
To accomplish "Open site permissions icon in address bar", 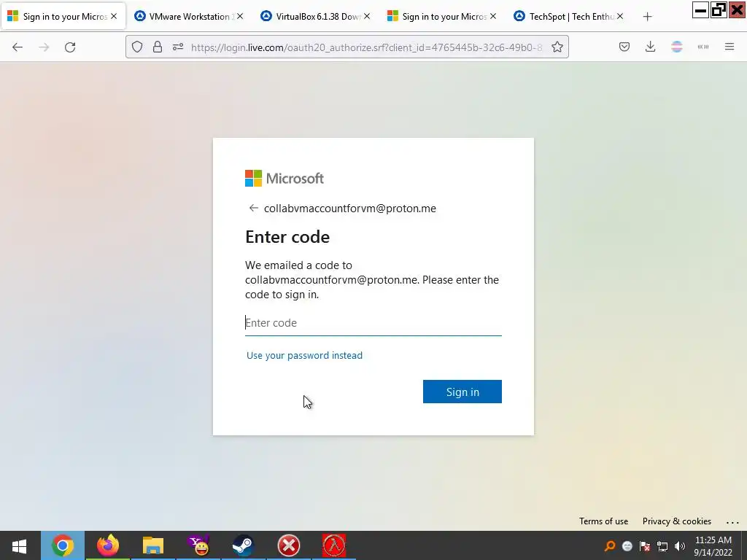I will coord(178,47).
